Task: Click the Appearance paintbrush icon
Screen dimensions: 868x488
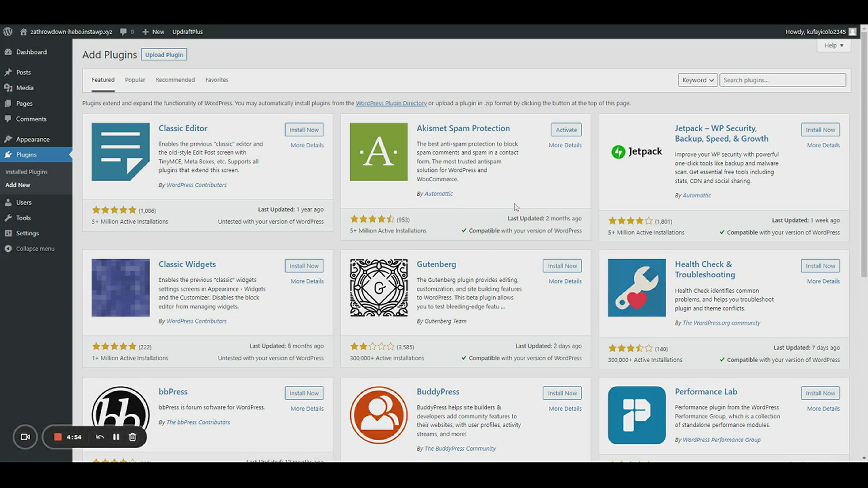Action: (x=8, y=139)
